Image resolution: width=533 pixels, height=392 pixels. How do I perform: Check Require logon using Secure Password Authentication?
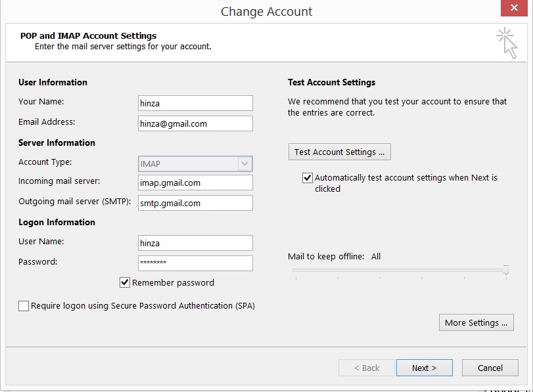point(24,305)
